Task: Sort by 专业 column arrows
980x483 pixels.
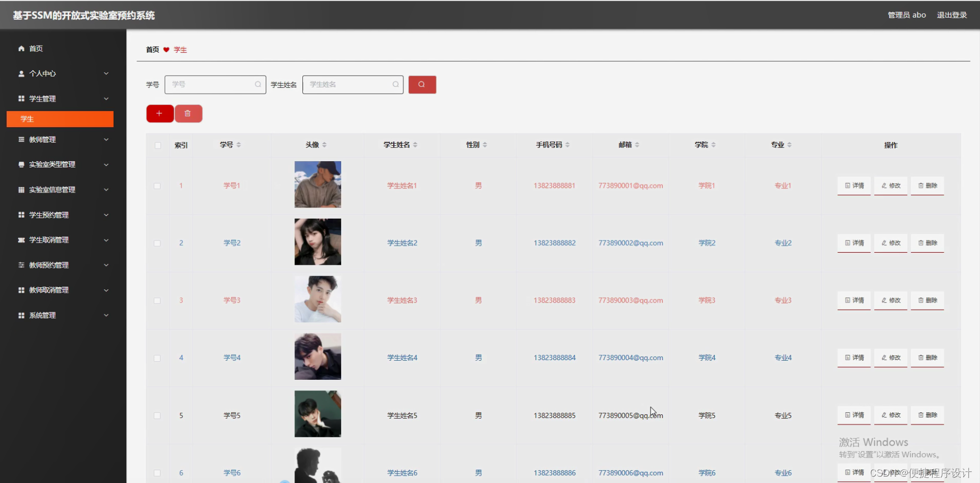Action: 789,145
